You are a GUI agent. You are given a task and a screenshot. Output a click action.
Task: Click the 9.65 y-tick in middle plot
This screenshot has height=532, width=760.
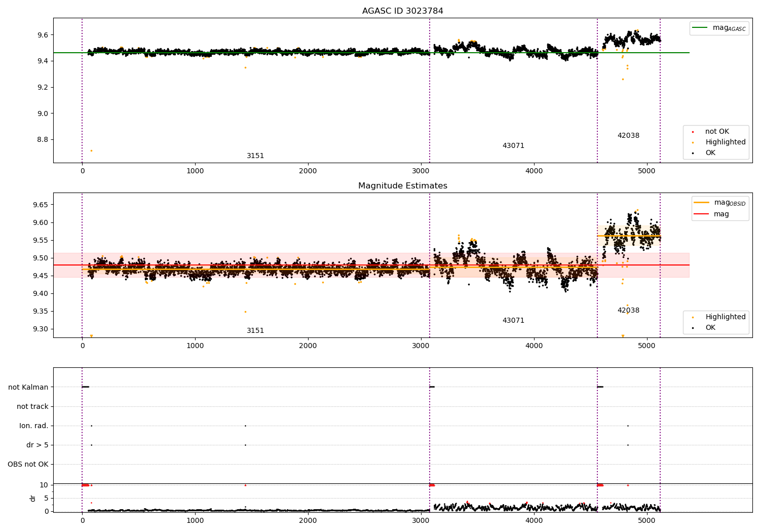point(41,205)
